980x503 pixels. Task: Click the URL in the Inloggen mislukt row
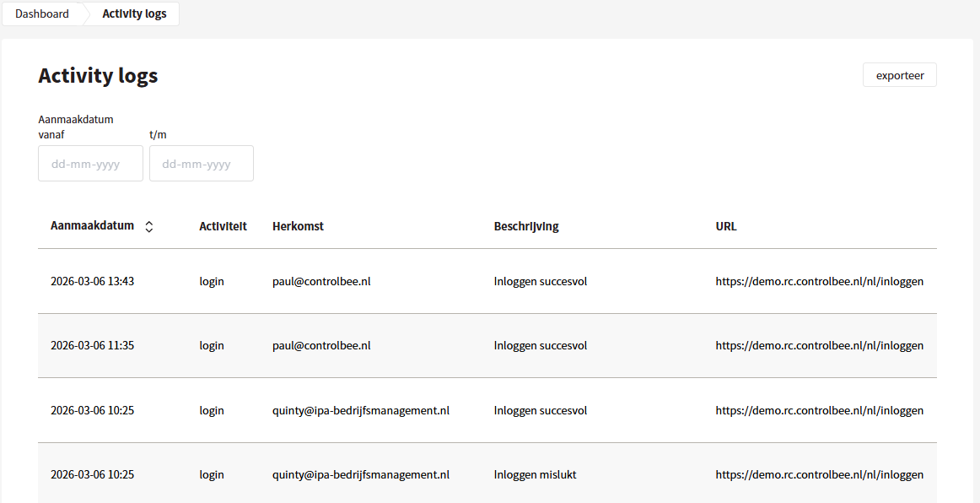coord(820,474)
